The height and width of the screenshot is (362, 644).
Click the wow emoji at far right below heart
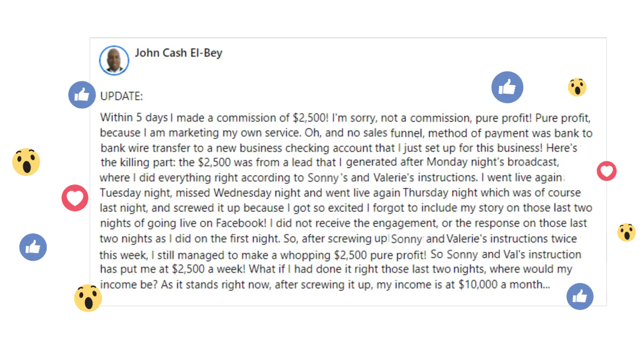click(x=626, y=232)
